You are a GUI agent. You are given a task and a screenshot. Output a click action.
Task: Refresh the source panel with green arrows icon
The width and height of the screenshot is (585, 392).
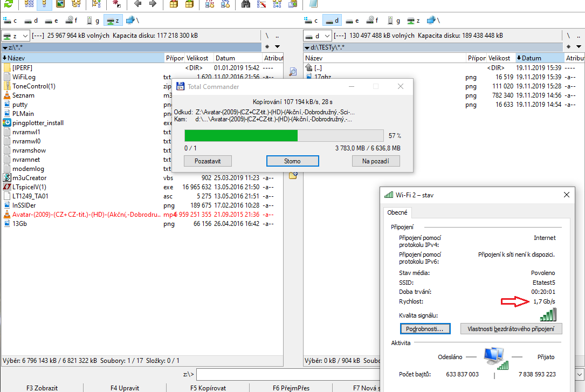click(x=8, y=4)
